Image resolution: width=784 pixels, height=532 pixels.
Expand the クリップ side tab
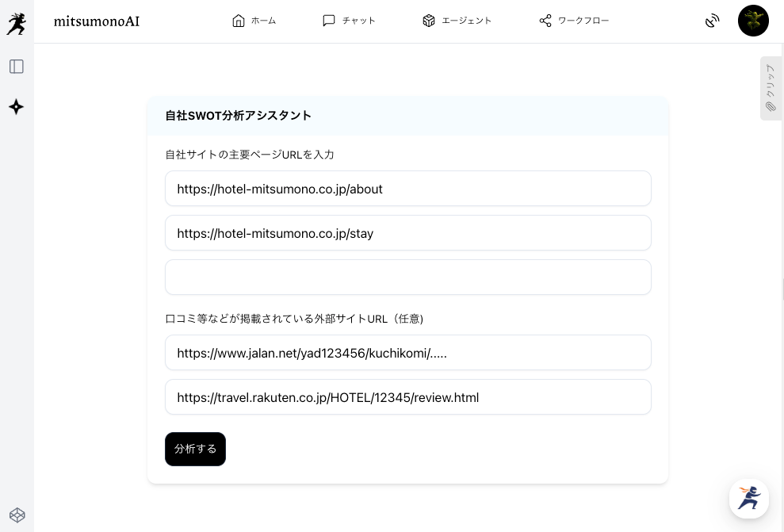pos(771,88)
